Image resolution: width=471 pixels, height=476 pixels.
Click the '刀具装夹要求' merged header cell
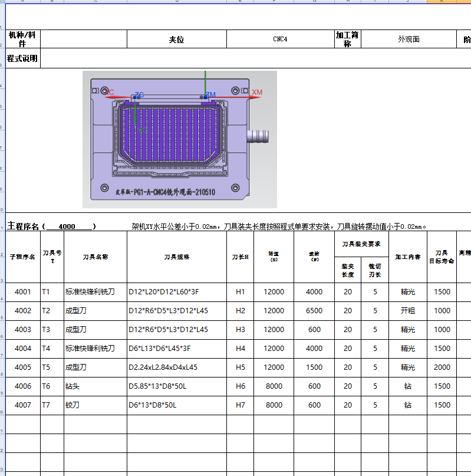click(361, 244)
